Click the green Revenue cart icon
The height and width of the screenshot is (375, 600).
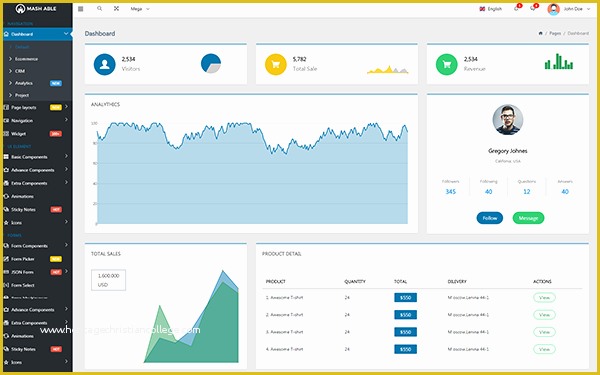(x=447, y=64)
